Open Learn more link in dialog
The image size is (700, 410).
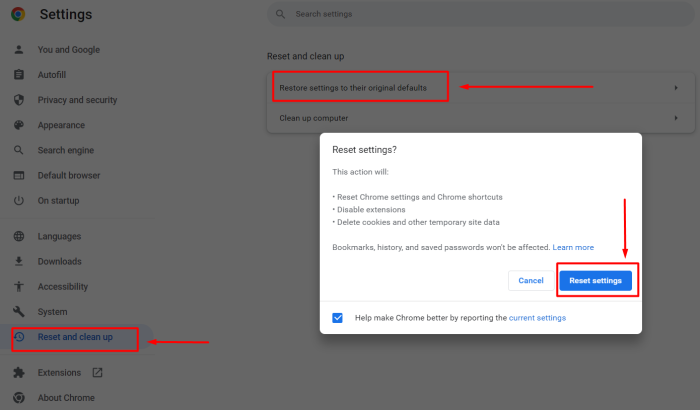click(573, 247)
